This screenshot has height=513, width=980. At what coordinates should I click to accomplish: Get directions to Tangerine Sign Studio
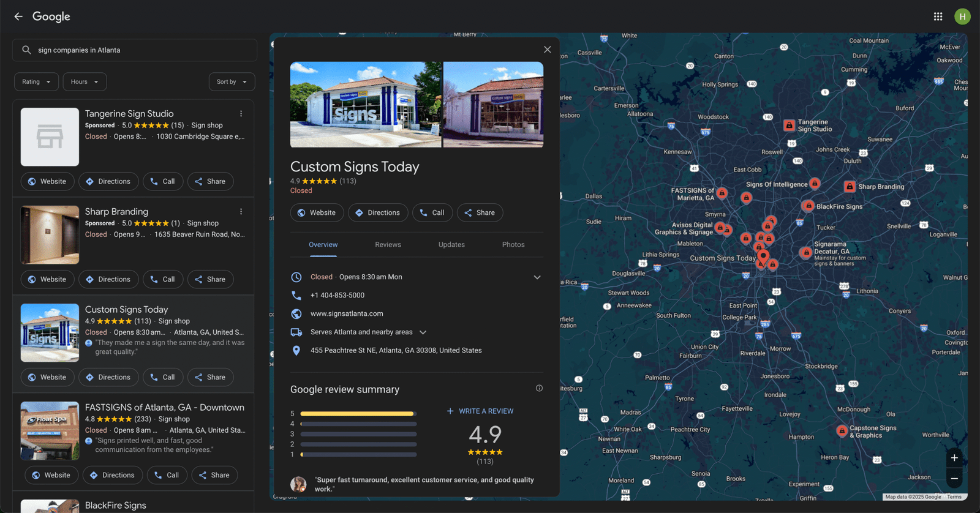tap(108, 182)
